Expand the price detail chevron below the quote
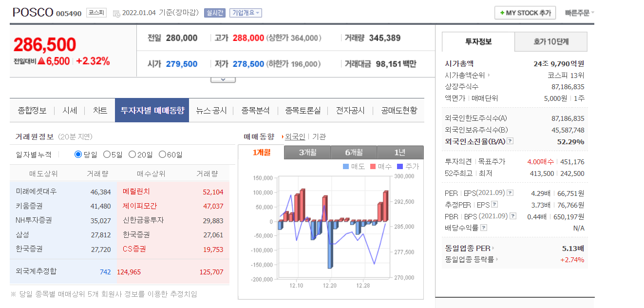The width and height of the screenshot is (644, 308). (x=223, y=79)
